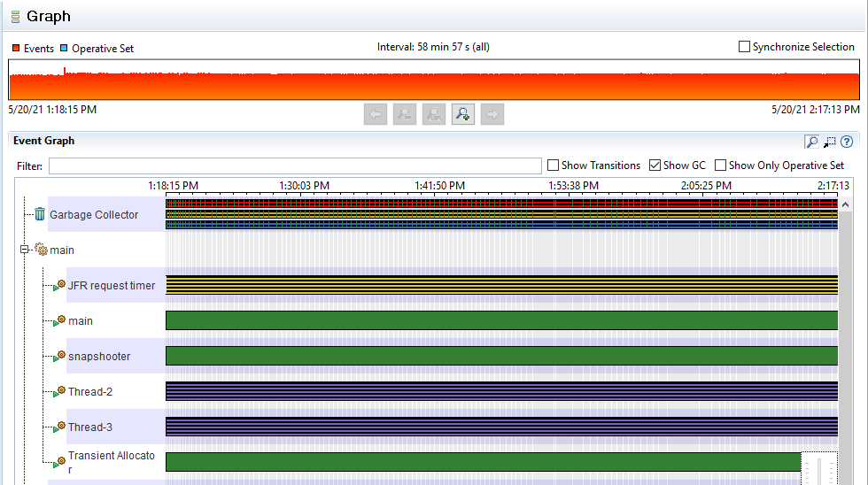The height and width of the screenshot is (485, 868).
Task: Click the scrollbar up arrow in Event Graph
Action: [845, 204]
